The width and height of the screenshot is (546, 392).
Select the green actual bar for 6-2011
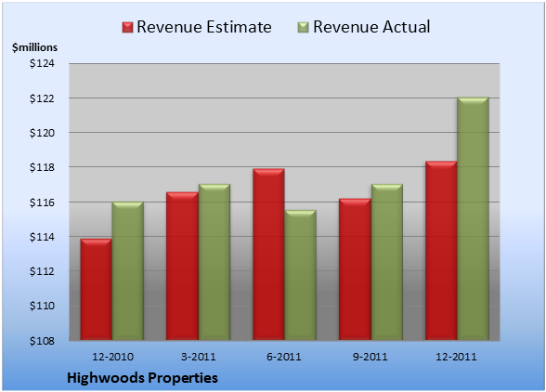[x=300, y=275]
